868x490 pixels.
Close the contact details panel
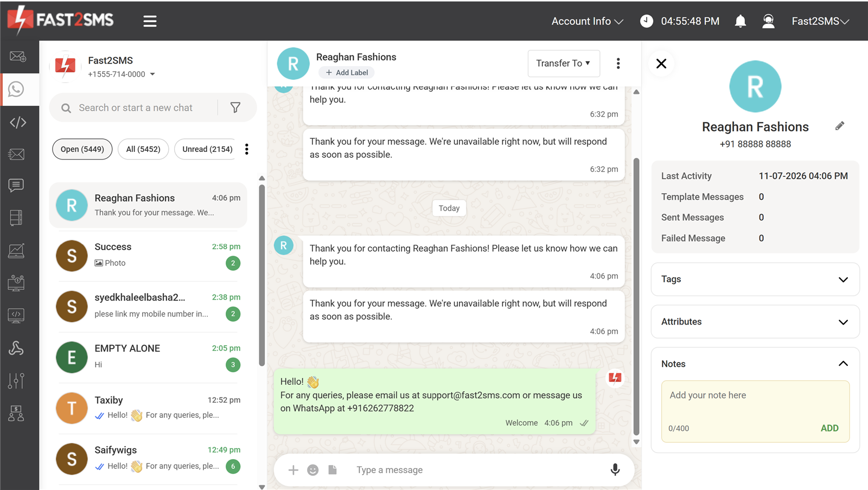[661, 63]
